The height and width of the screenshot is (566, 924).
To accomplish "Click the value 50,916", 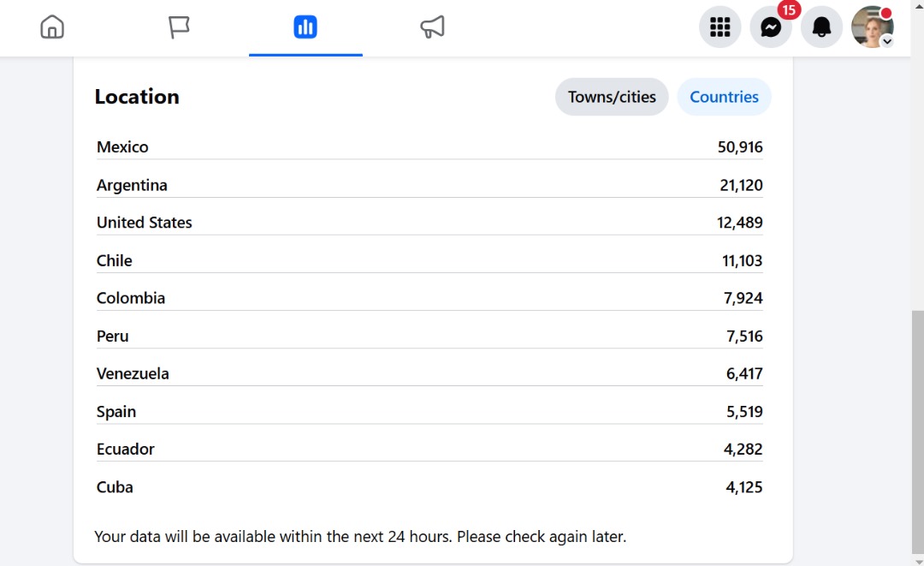I will pyautogui.click(x=739, y=146).
